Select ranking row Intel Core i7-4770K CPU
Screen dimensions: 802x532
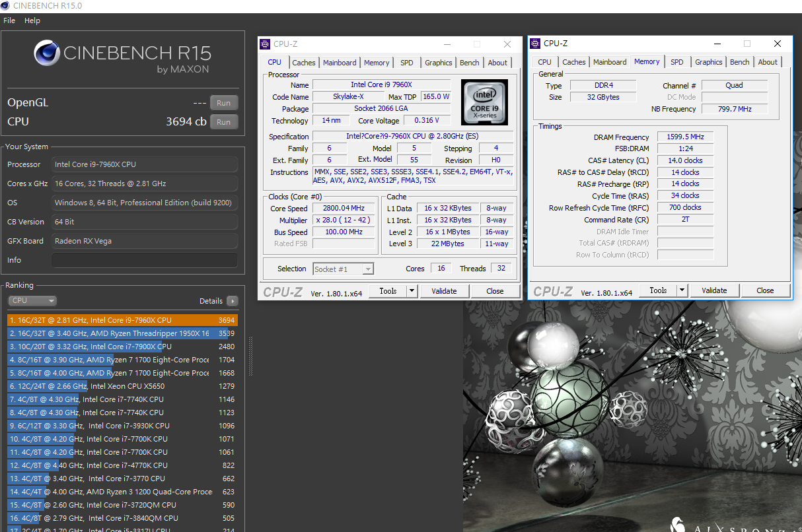click(123, 465)
